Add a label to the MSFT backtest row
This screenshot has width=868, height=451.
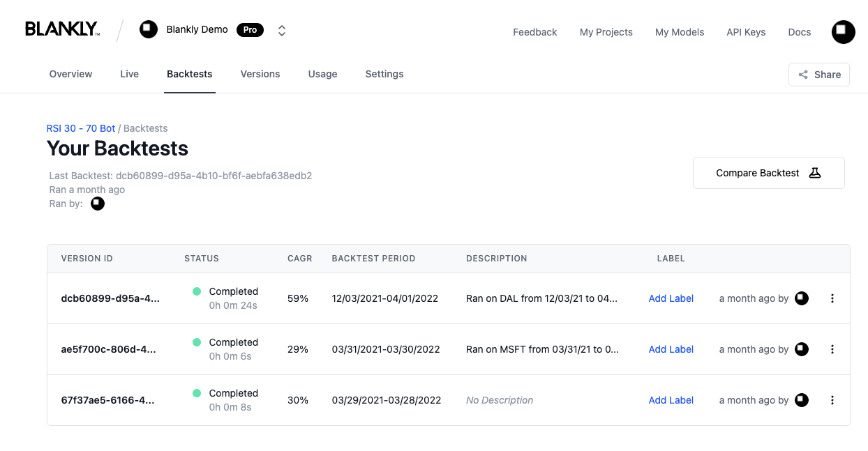pos(671,349)
